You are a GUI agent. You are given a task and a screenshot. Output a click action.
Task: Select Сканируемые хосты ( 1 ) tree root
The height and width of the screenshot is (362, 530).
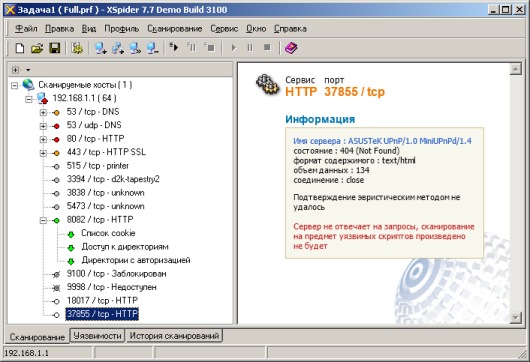[85, 85]
